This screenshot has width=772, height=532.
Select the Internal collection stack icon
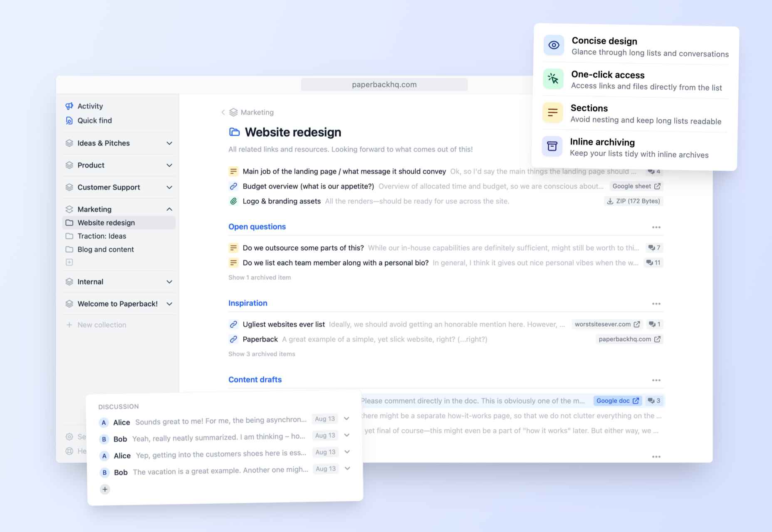click(x=69, y=281)
